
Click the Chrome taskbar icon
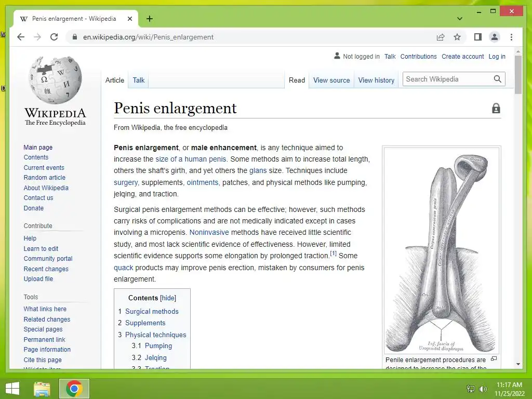click(74, 389)
